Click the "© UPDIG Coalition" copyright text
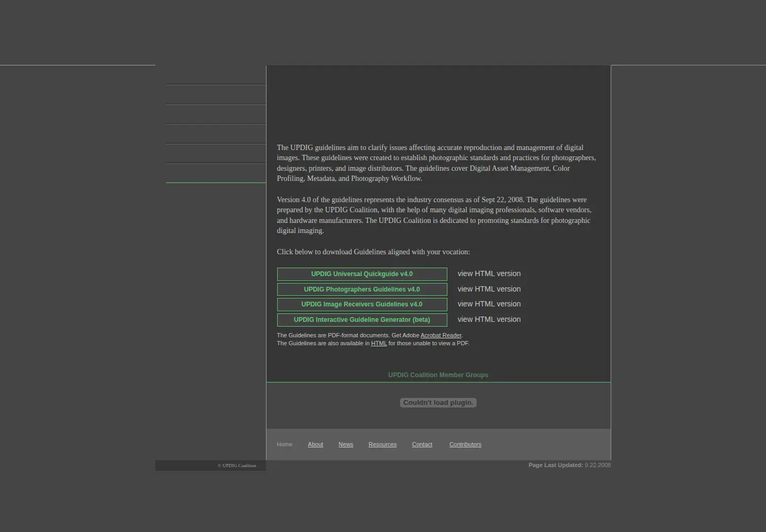Image resolution: width=766 pixels, height=532 pixels. click(x=237, y=465)
